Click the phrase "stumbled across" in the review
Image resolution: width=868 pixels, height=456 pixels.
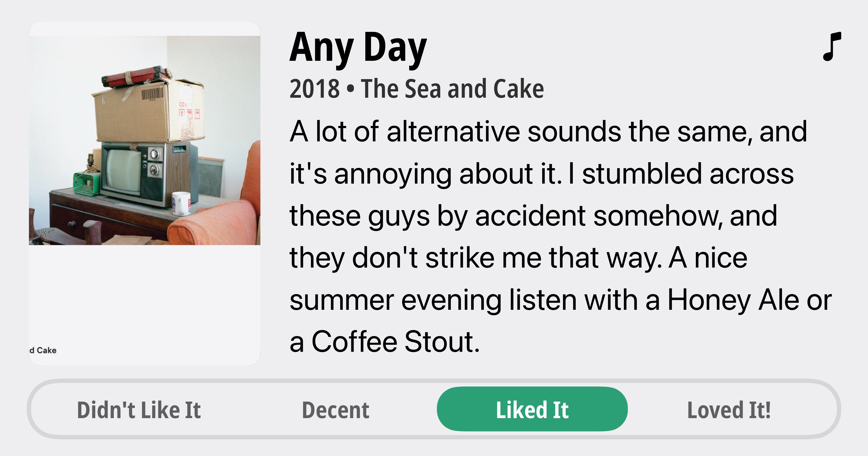[687, 174]
